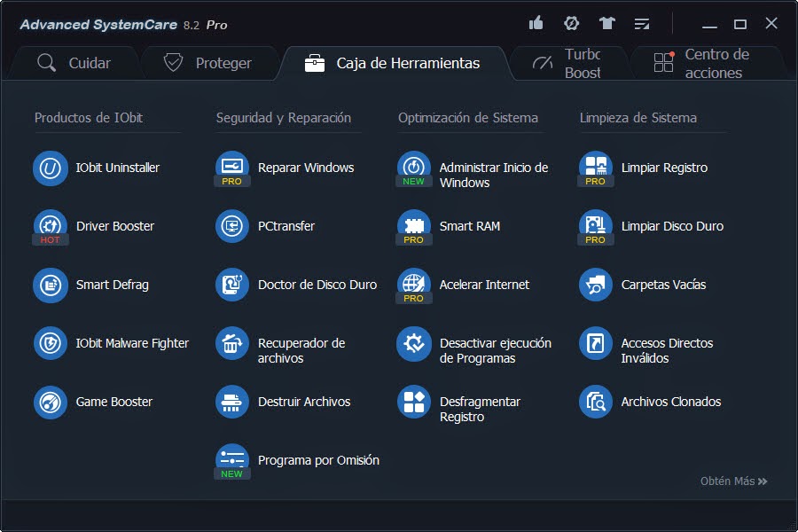Click the thumbs-up like icon
The width and height of the screenshot is (798, 532).
(x=536, y=23)
